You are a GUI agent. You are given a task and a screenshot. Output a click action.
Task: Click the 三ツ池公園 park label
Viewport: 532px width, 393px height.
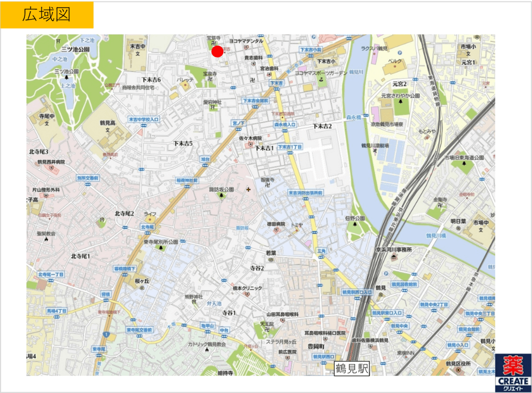[75, 49]
